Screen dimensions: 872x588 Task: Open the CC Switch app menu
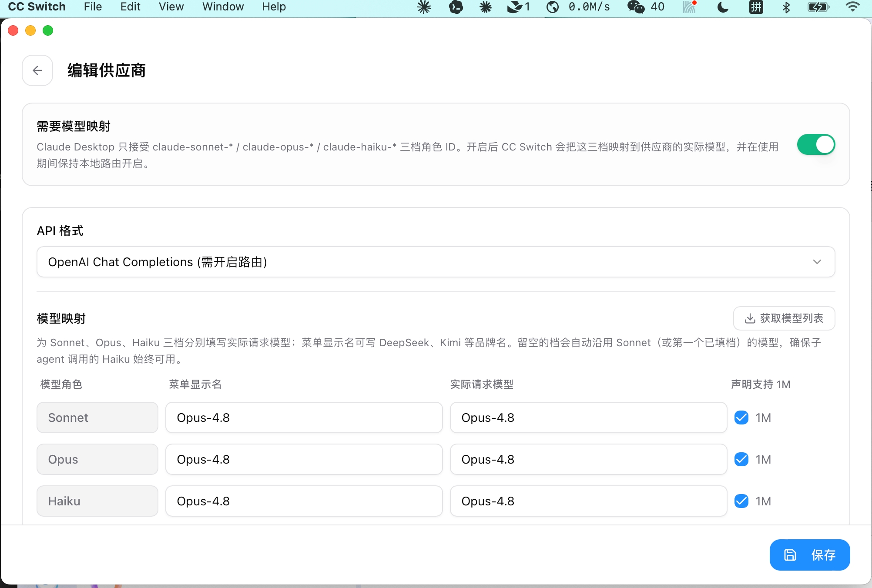point(37,7)
